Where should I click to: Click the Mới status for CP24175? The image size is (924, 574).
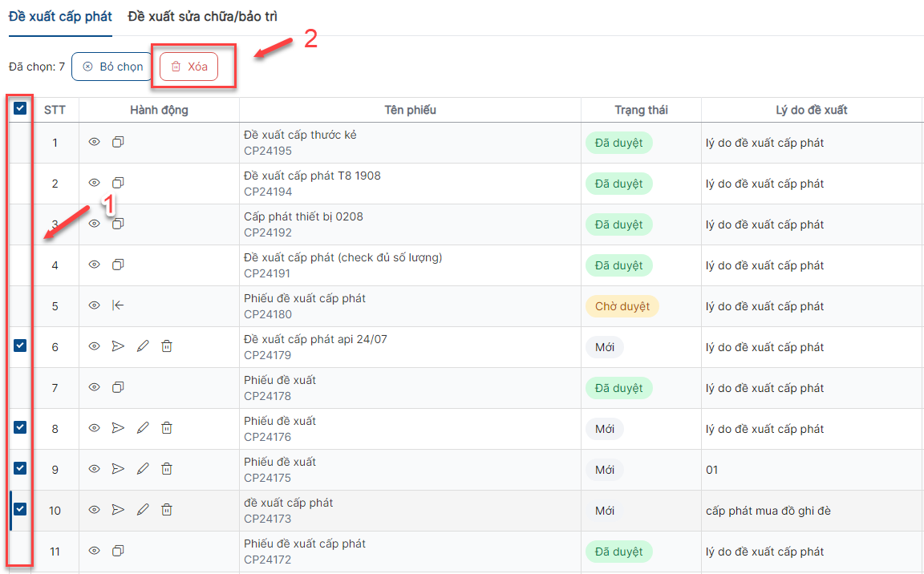[605, 470]
